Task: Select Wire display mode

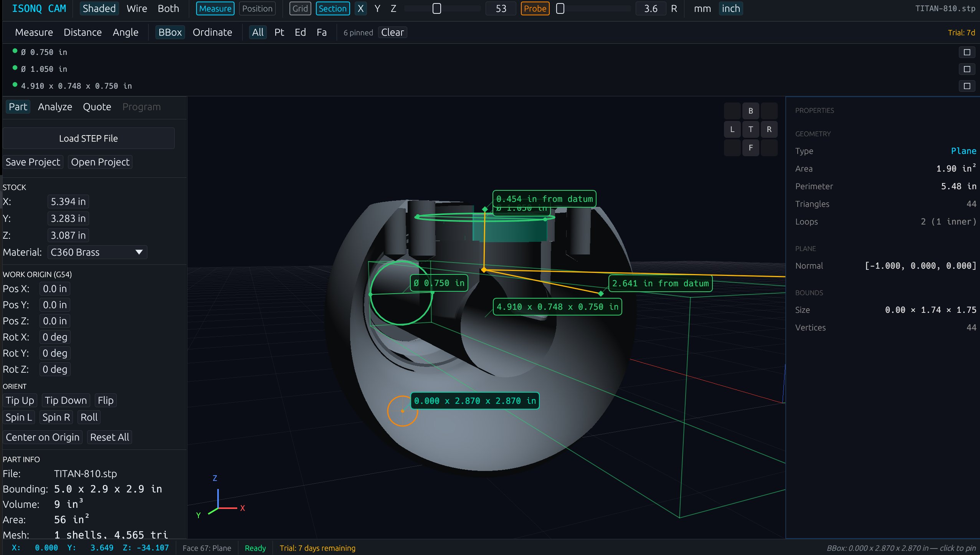Action: coord(137,8)
